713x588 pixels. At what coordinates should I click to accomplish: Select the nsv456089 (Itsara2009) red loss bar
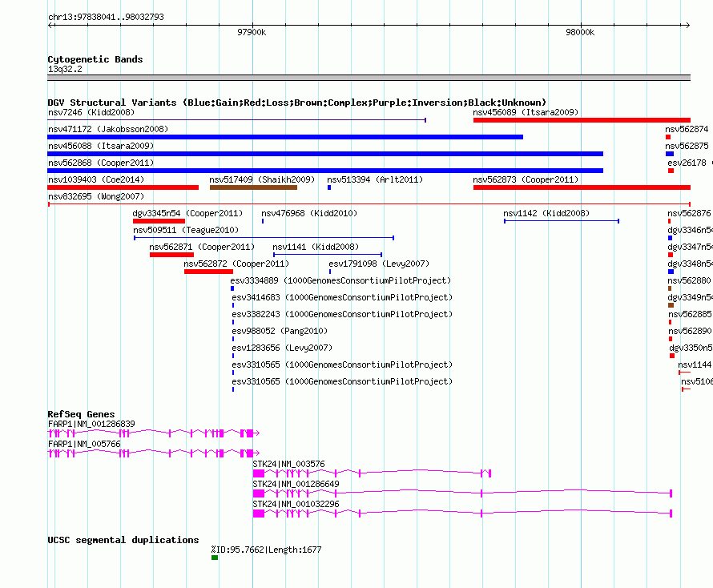point(582,120)
